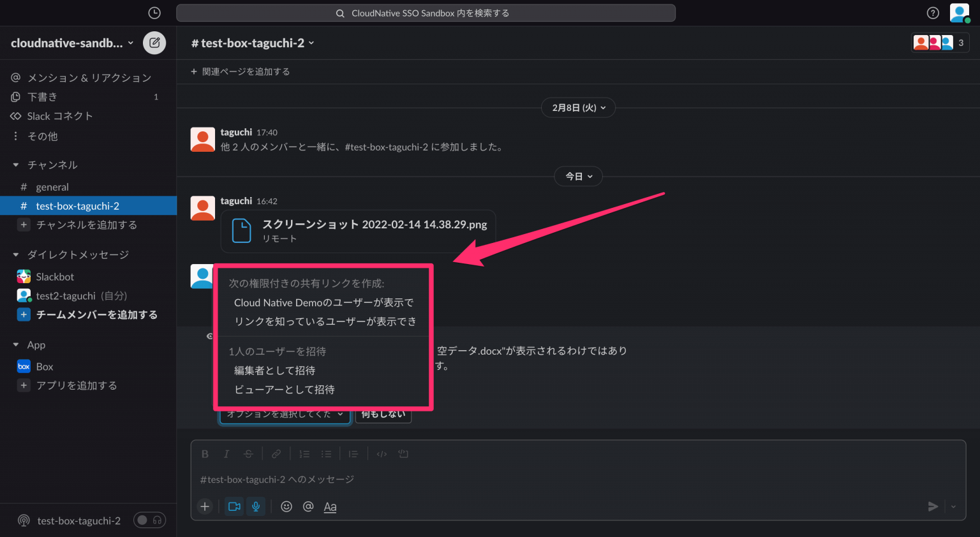Start a video clip with the camera icon
The height and width of the screenshot is (537, 980).
click(x=234, y=506)
